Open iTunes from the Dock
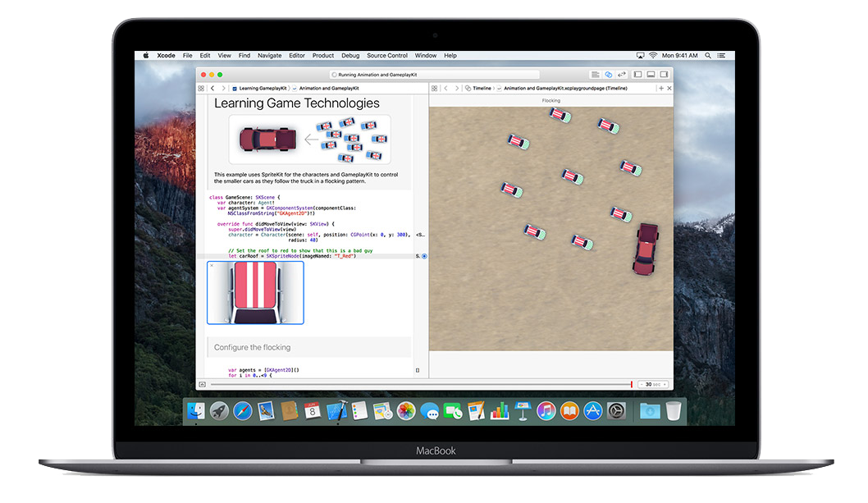Image resolution: width=868 pixels, height=503 pixels. tap(546, 411)
